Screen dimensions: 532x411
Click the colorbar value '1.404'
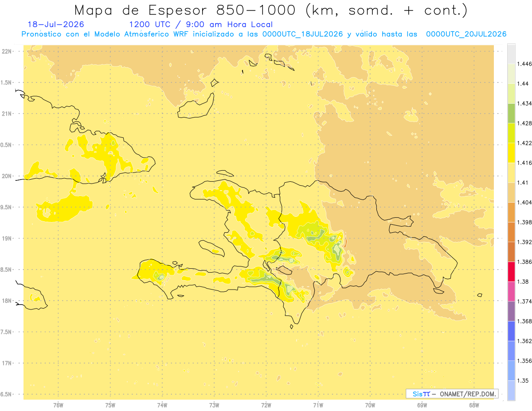tap(524, 202)
